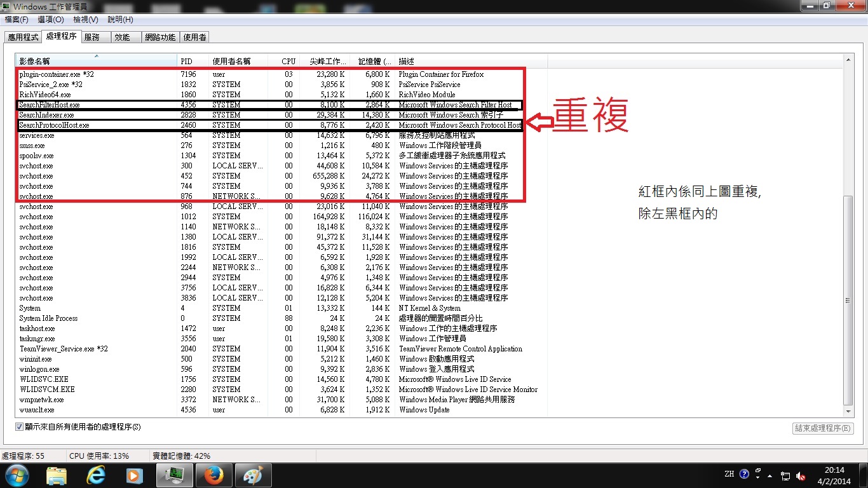Select the Task Manager taskbar button
The image size is (868, 488).
click(x=174, y=475)
